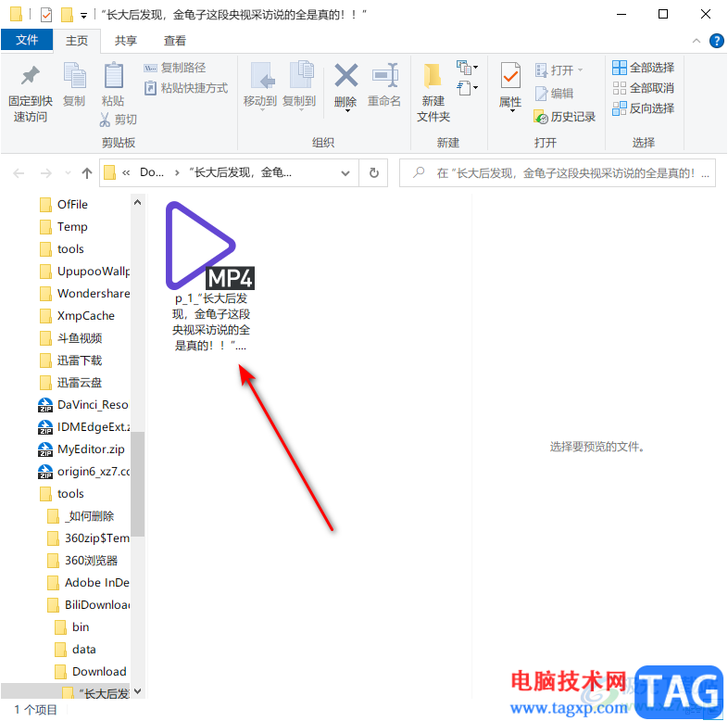Switch to the Share tab
728x721 pixels.
(x=126, y=41)
